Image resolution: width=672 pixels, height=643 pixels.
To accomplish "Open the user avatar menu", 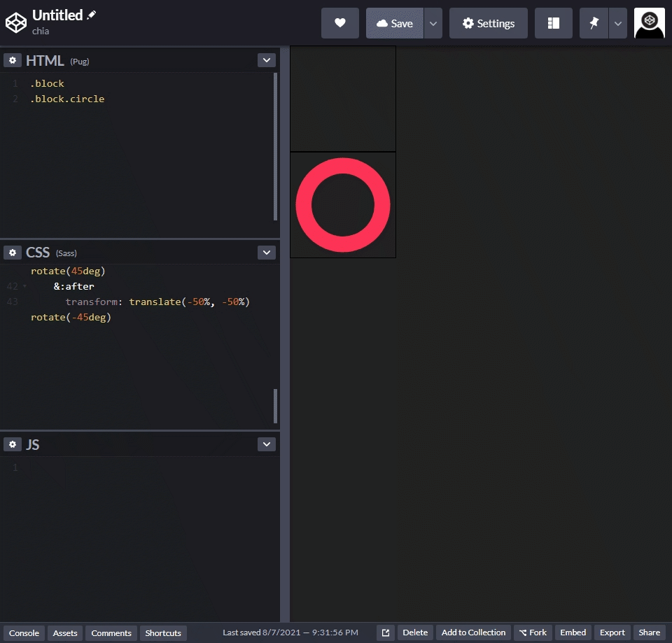I will tap(650, 23).
